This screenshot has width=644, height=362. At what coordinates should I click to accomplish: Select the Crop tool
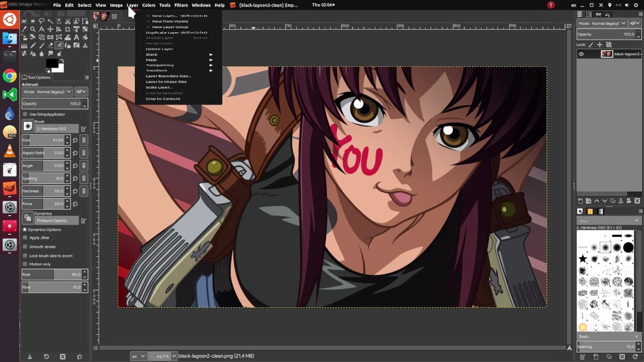point(67,29)
